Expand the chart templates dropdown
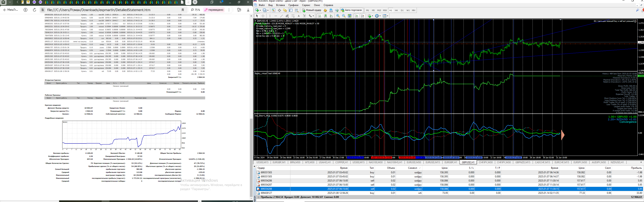 coord(385,16)
